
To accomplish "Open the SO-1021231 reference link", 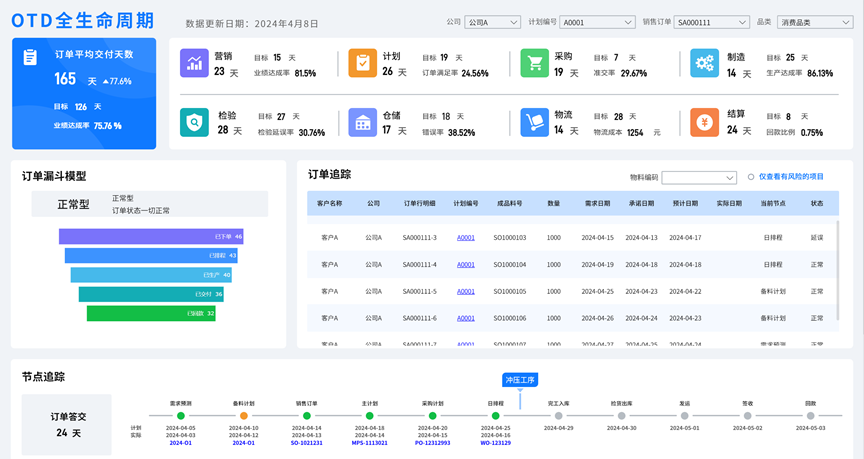I will coord(307,443).
